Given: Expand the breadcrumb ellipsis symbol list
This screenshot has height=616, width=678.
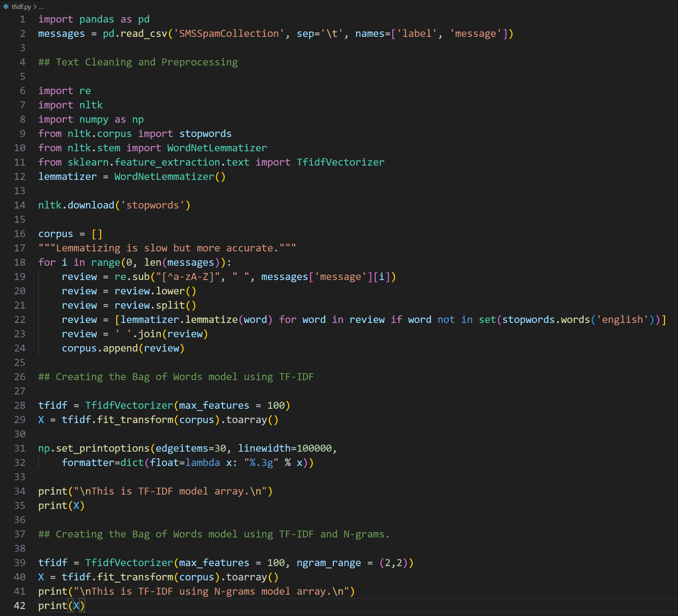Looking at the screenshot, I should pyautogui.click(x=41, y=7).
